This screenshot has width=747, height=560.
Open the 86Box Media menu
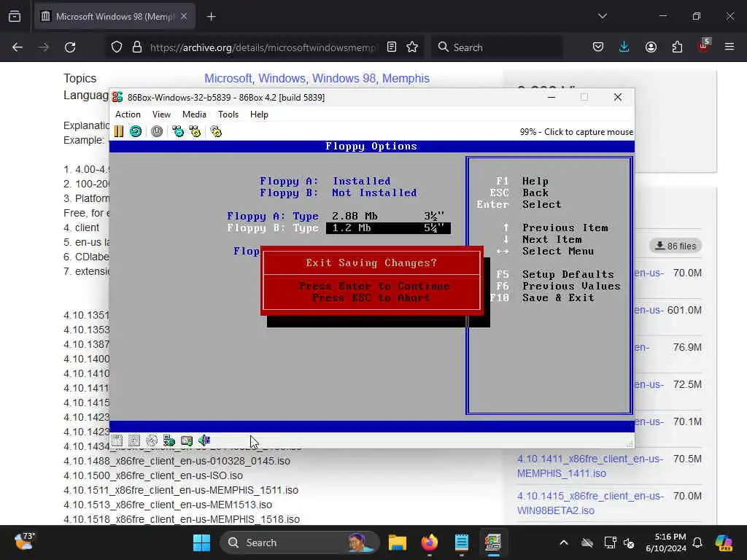(x=194, y=114)
